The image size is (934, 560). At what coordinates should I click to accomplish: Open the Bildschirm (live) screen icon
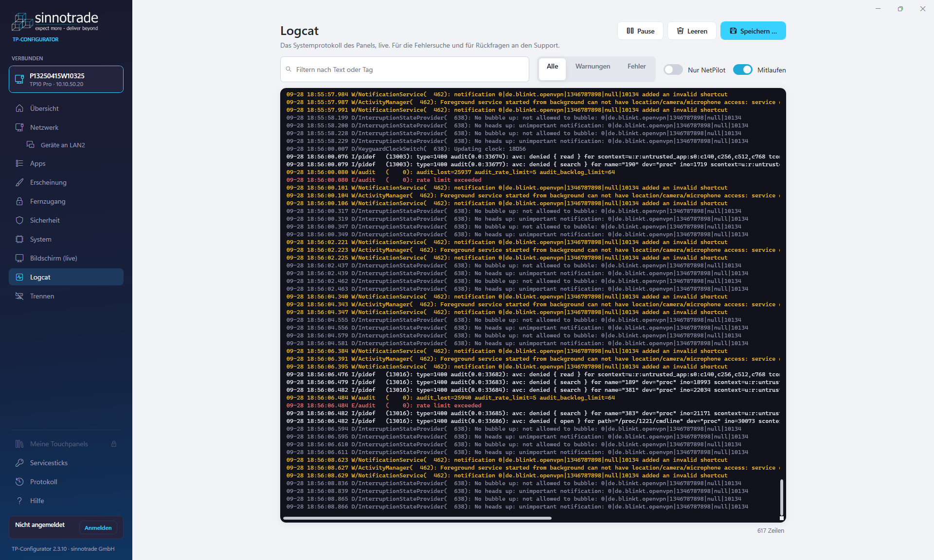19,258
